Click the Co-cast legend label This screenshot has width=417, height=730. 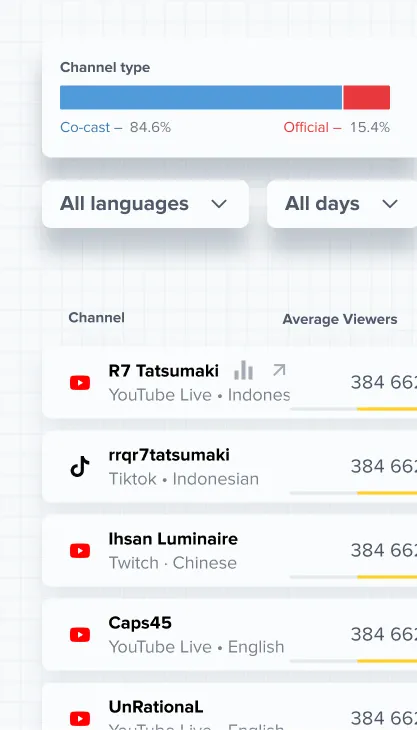[85, 127]
